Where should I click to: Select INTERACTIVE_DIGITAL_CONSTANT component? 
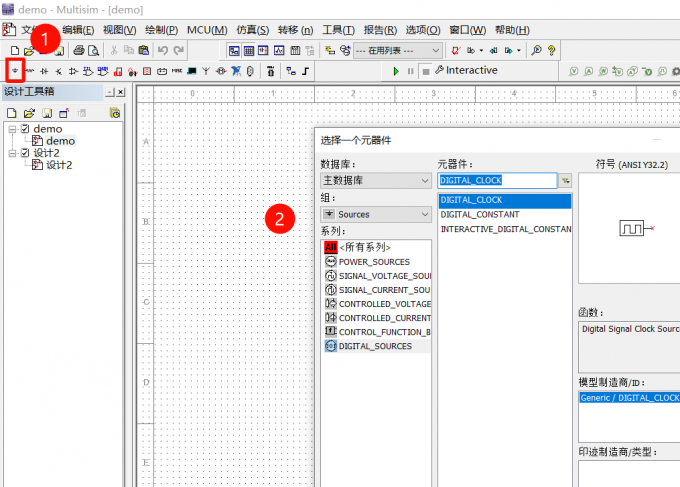pos(505,229)
